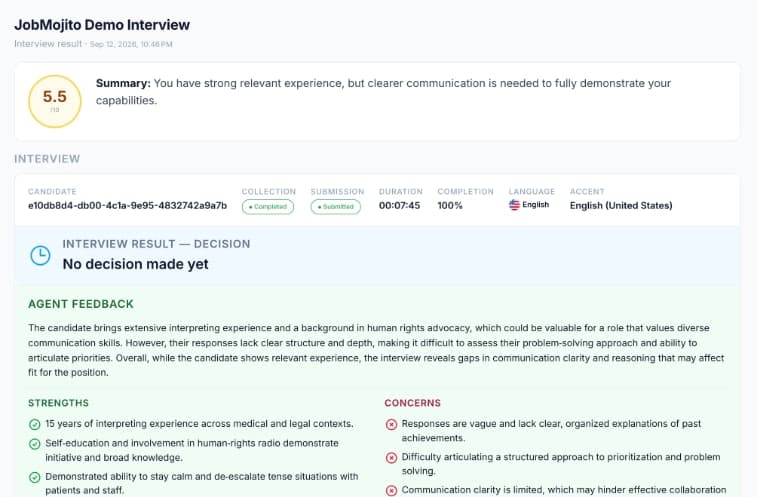Image resolution: width=757 pixels, height=497 pixels.
Task: Click candidate ID e10db8d4-db00-4c1a-9e95-4832742a9a7b
Action: (127, 205)
